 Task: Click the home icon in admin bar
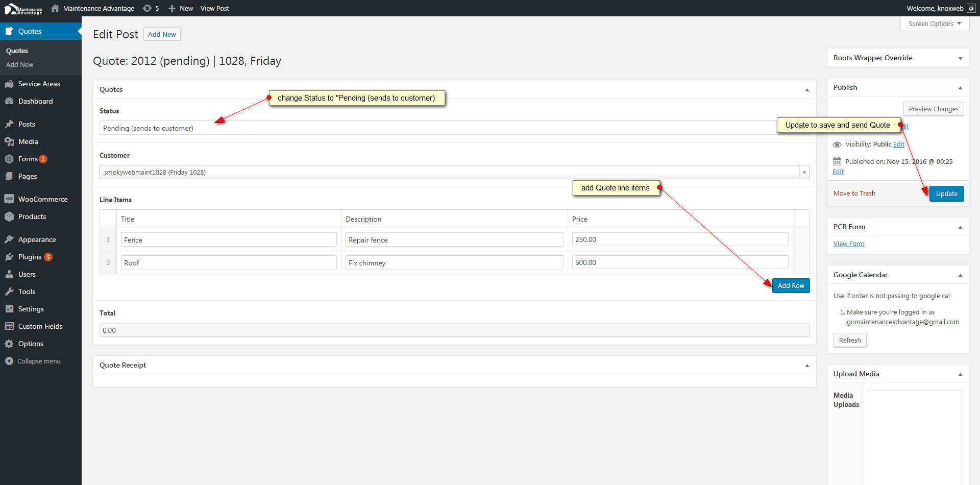tap(55, 8)
